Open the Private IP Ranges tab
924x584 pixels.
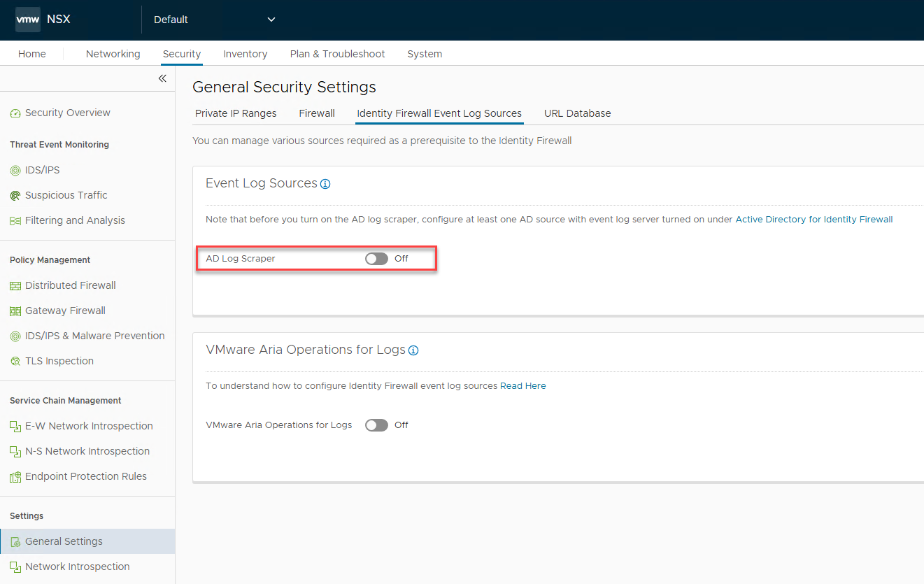pos(236,113)
